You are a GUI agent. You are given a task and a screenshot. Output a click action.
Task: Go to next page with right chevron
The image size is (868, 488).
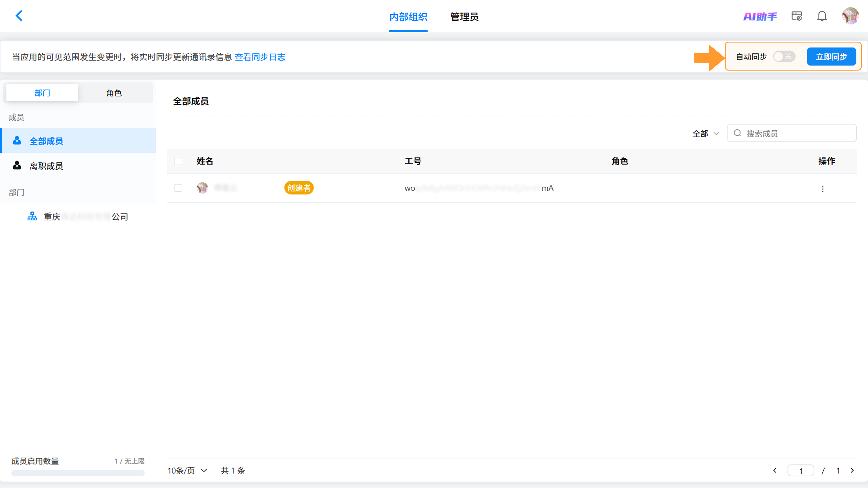[852, 470]
